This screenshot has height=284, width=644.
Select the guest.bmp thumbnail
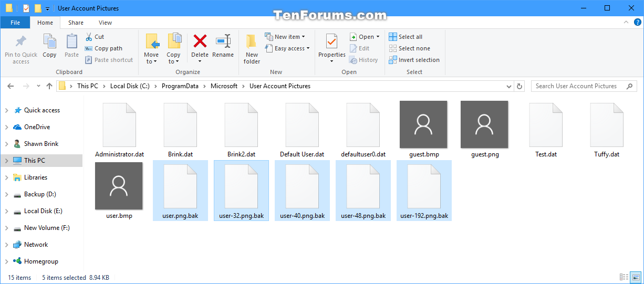pos(423,124)
